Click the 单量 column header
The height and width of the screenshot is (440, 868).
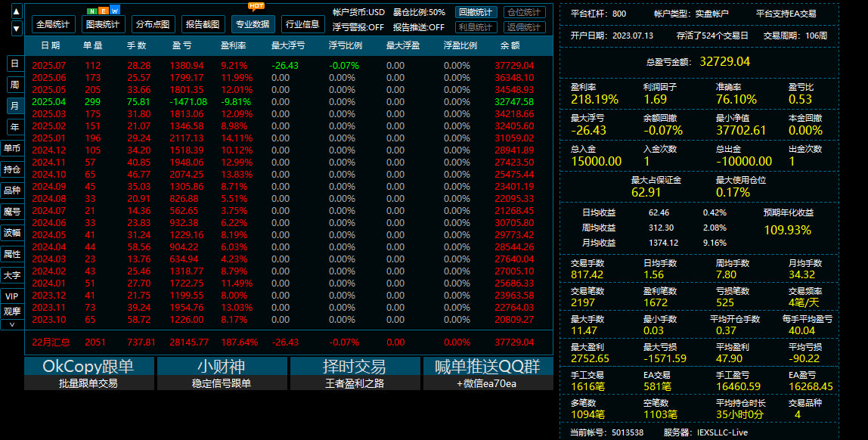click(92, 45)
